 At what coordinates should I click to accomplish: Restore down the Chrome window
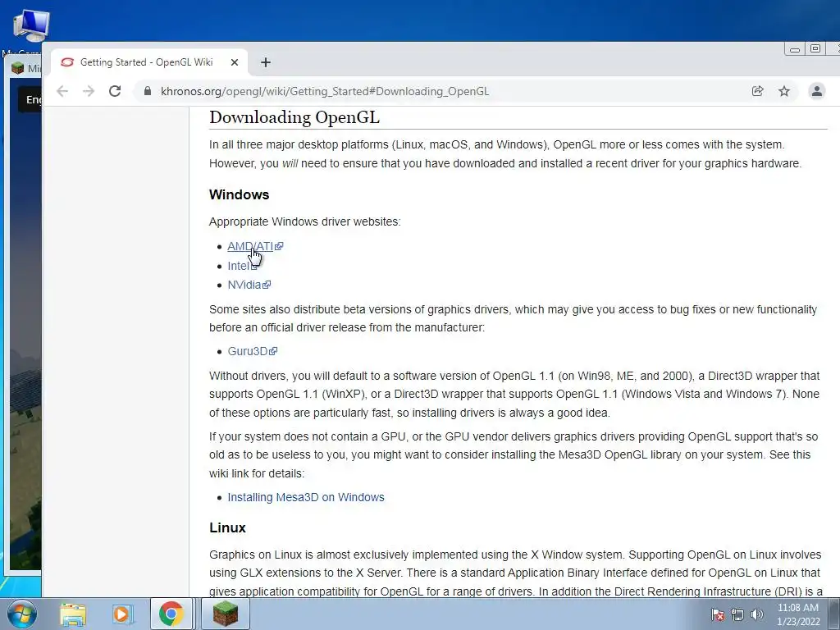(x=815, y=48)
